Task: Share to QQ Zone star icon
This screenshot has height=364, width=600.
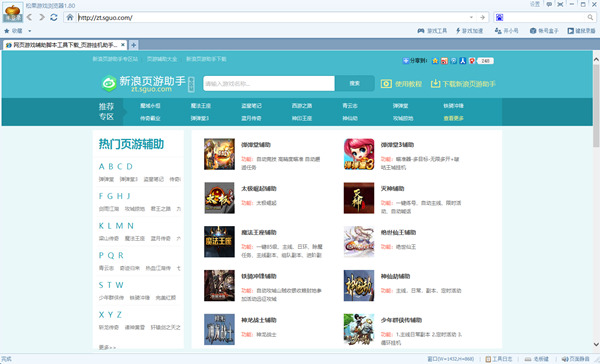Action: (435, 60)
